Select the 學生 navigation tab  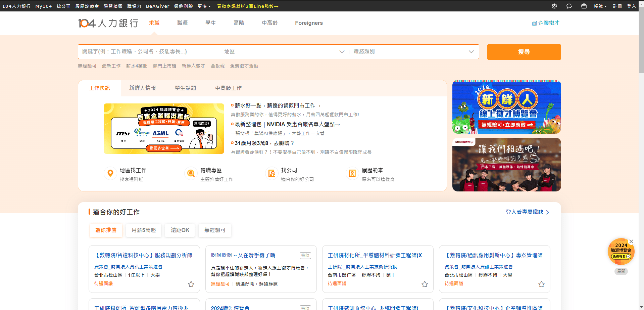(x=211, y=23)
